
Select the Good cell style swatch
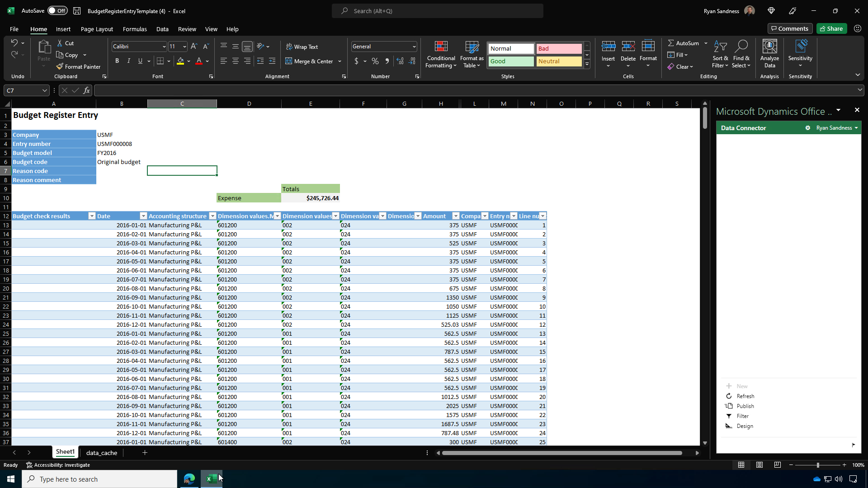click(x=511, y=61)
